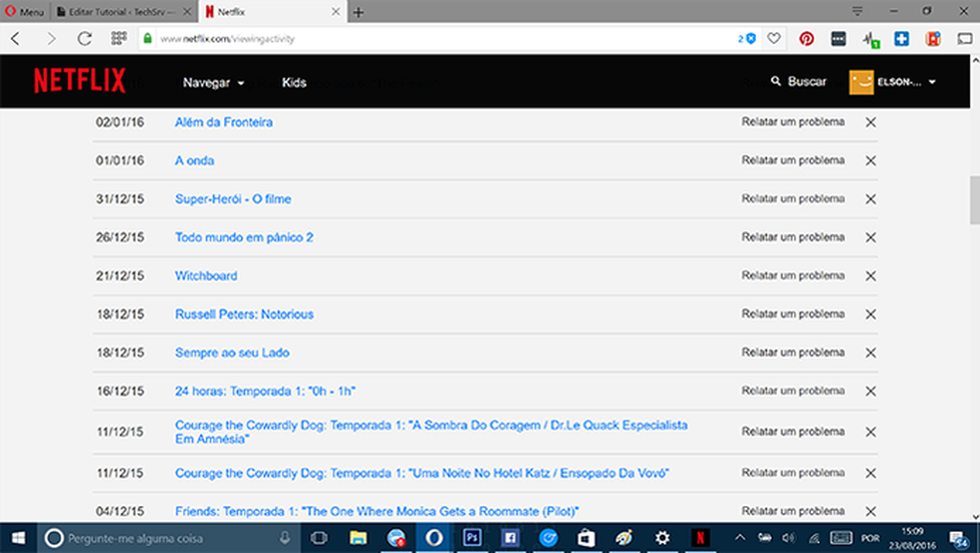Click the browser address bar URL
980x553 pixels.
[227, 39]
